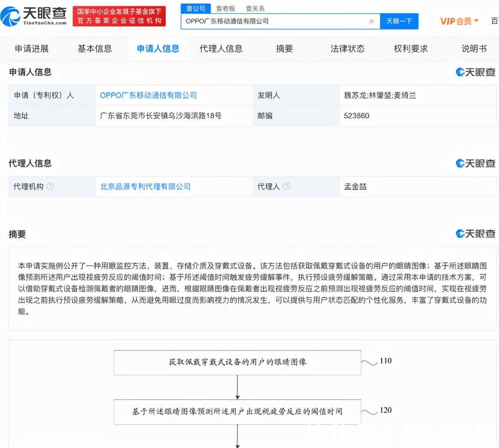The image size is (499, 448).
Task: Click address 广东省东莞市长安镇乌沙海滨路18号
Action: 161,116
